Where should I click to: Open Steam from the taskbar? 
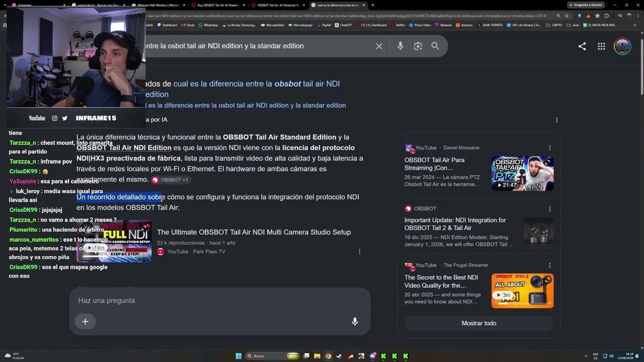point(339,356)
